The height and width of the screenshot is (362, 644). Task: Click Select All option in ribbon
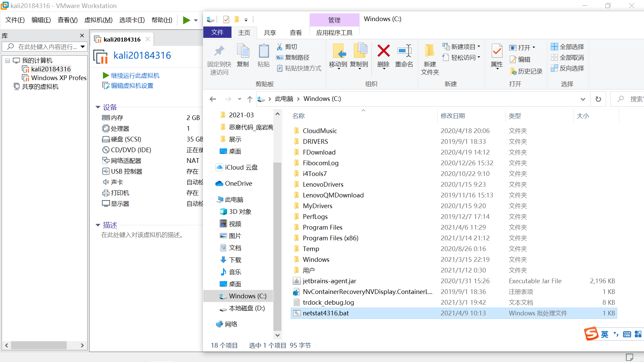tap(568, 47)
